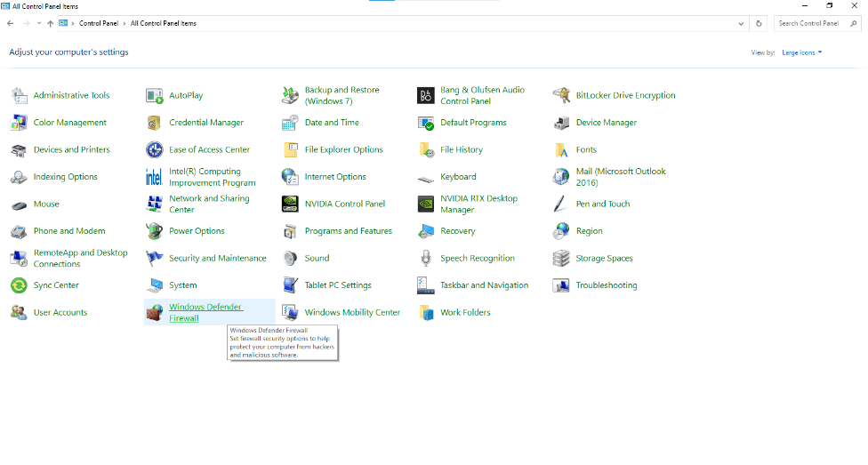
Task: Click the Work Folders icon
Action: (426, 312)
